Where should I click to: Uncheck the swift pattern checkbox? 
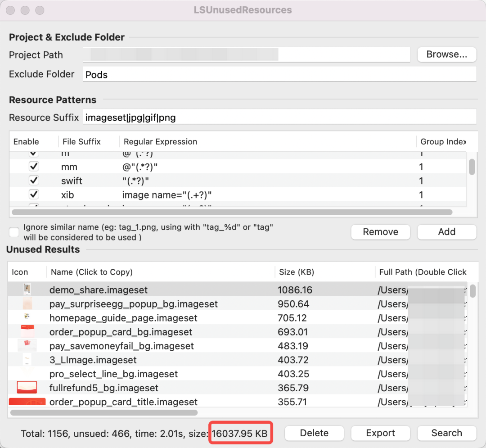tap(34, 181)
